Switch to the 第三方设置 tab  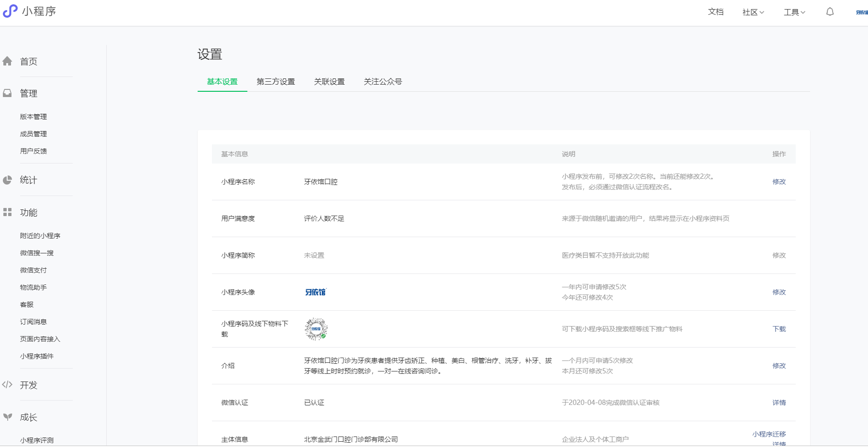pos(276,82)
